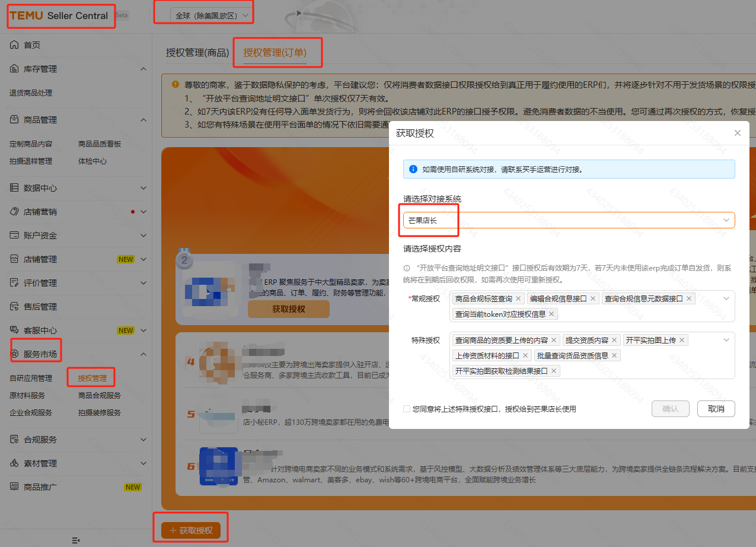Click 确认 button in dialog
756x547 pixels.
click(x=670, y=409)
